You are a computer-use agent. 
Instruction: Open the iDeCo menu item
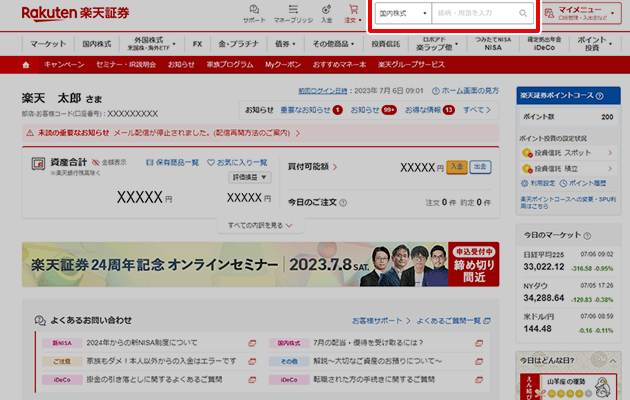544,44
